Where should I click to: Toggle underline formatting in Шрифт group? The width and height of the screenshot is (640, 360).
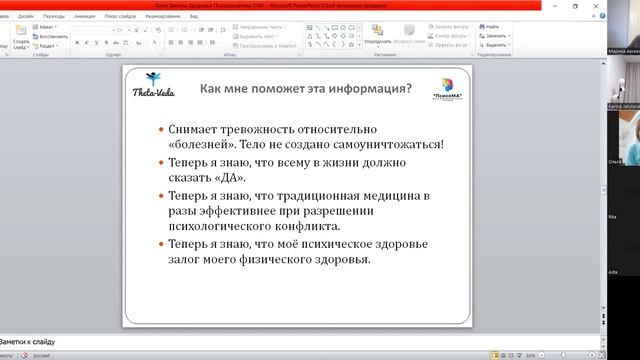click(96, 42)
